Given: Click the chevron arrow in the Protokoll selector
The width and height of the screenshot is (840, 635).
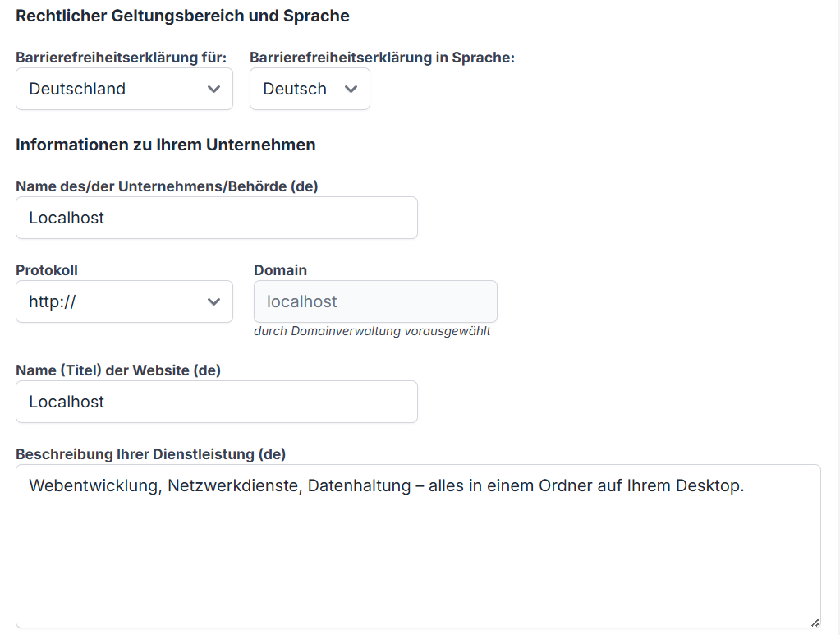Looking at the screenshot, I should point(214,301).
